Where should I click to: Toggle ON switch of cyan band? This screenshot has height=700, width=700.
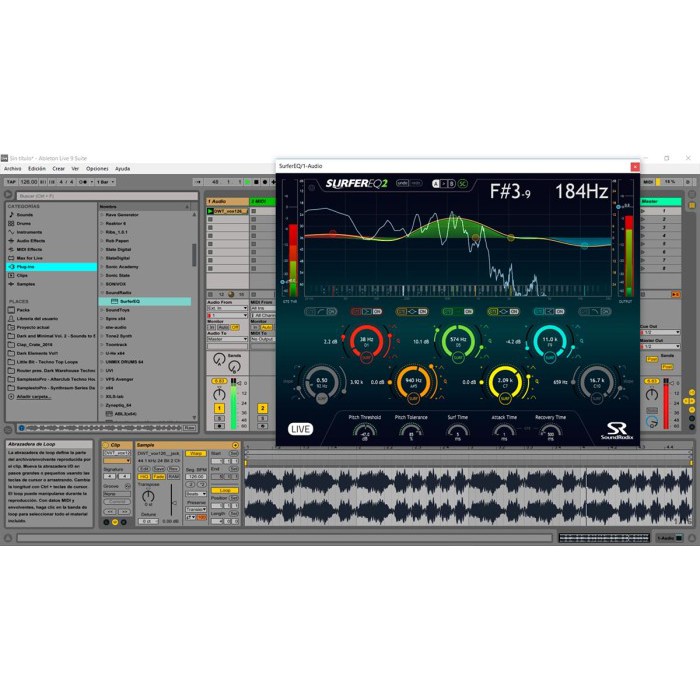click(560, 312)
